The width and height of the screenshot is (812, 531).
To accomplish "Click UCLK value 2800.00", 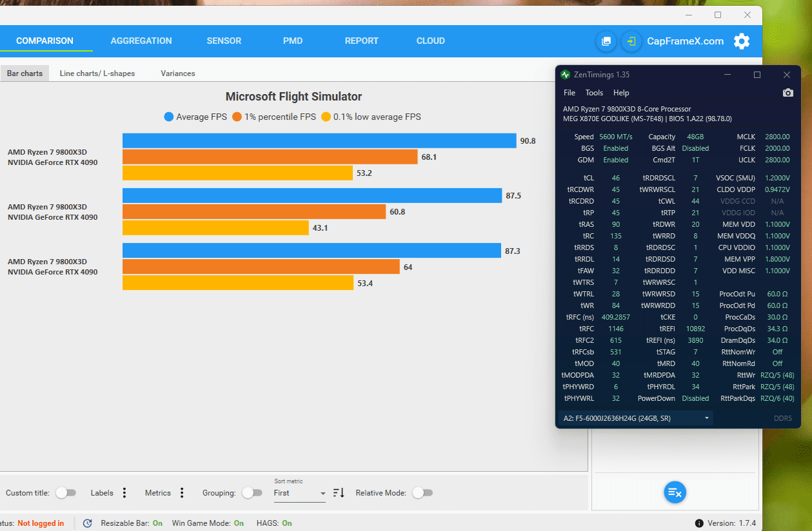I will click(x=777, y=160).
